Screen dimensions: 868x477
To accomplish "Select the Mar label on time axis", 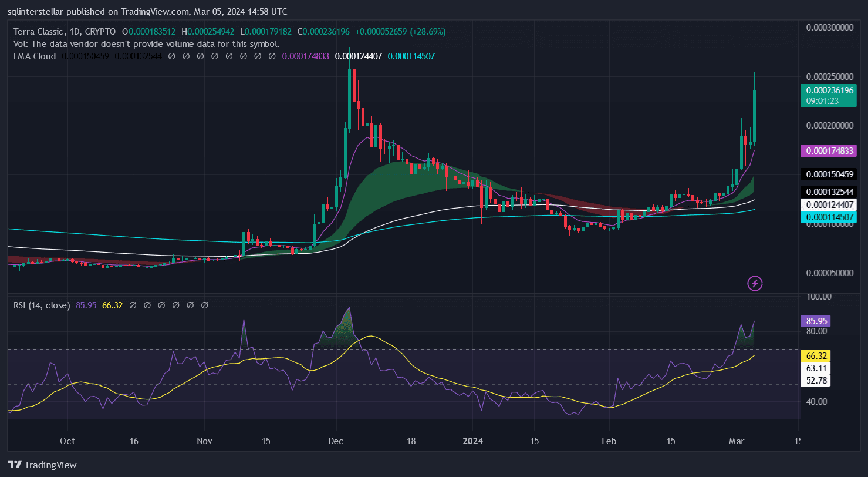I will click(x=737, y=441).
